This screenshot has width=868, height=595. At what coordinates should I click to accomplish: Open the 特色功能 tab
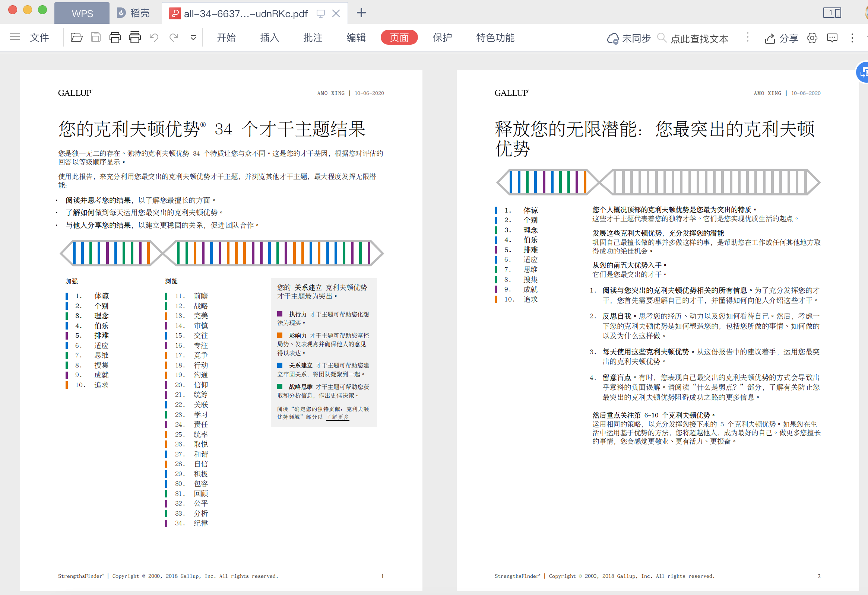(495, 38)
